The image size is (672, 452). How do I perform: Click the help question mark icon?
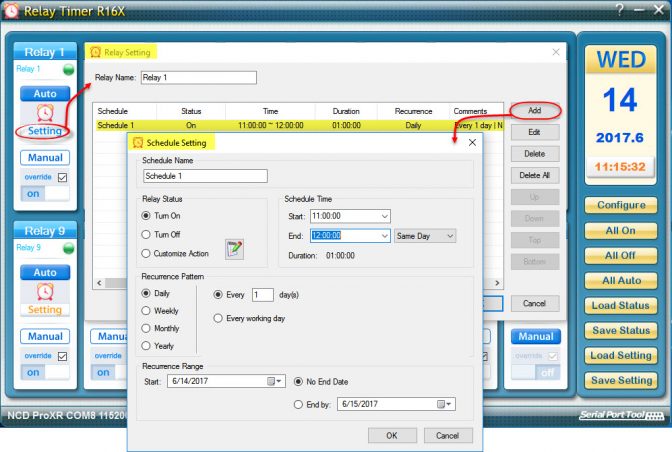pos(621,9)
